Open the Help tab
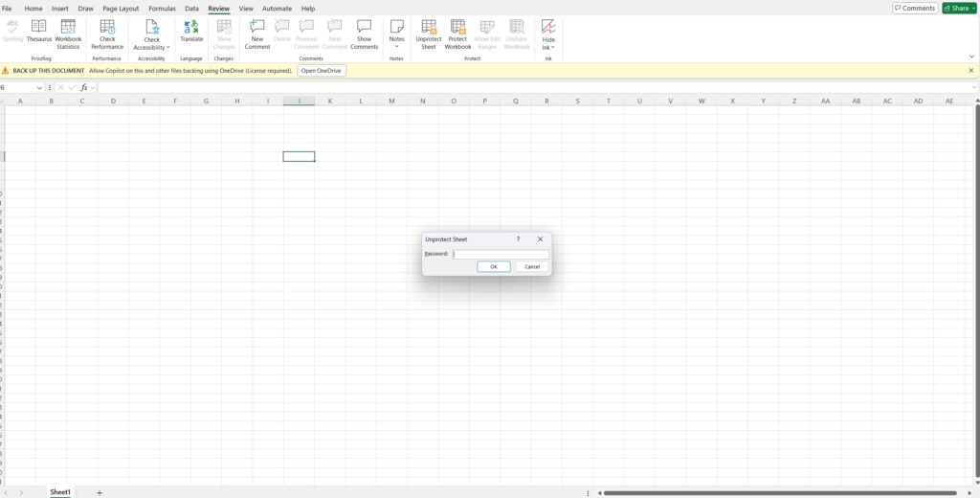 tap(308, 9)
